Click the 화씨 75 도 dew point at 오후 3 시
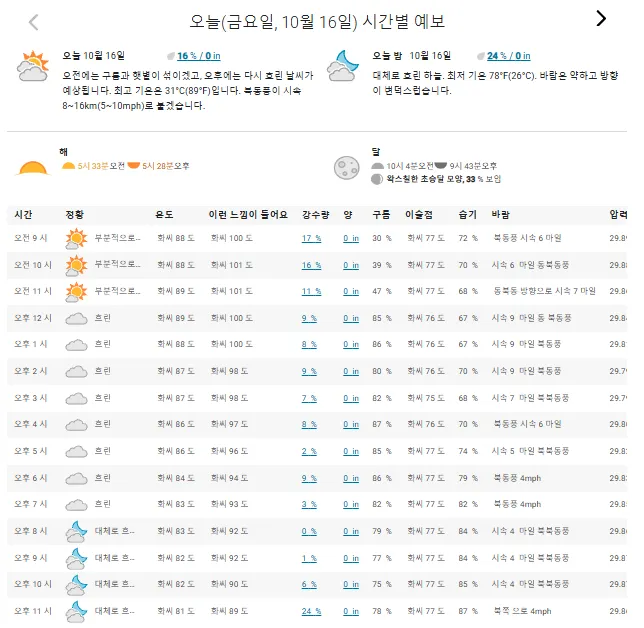 point(426,398)
